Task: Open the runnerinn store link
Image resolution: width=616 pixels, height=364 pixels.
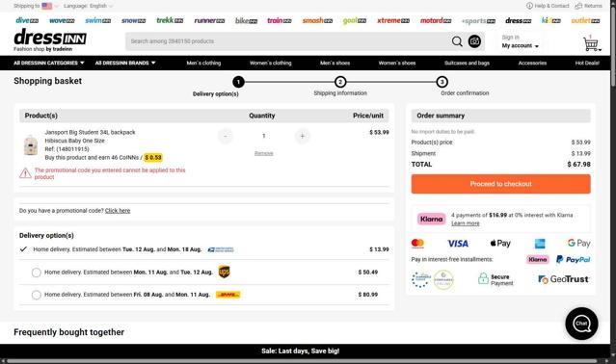Action: 209,20
